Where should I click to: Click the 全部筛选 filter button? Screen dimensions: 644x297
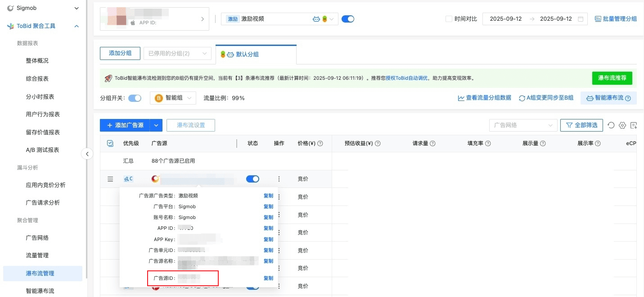click(x=581, y=125)
